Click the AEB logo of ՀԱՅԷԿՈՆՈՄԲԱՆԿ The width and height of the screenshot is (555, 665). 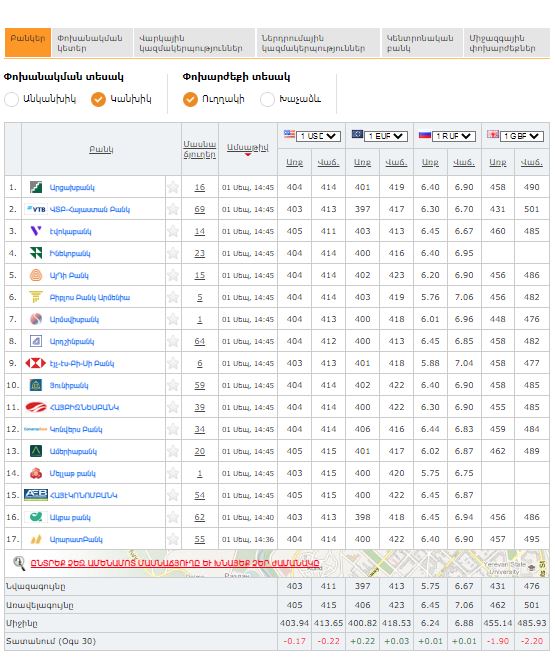(x=36, y=495)
